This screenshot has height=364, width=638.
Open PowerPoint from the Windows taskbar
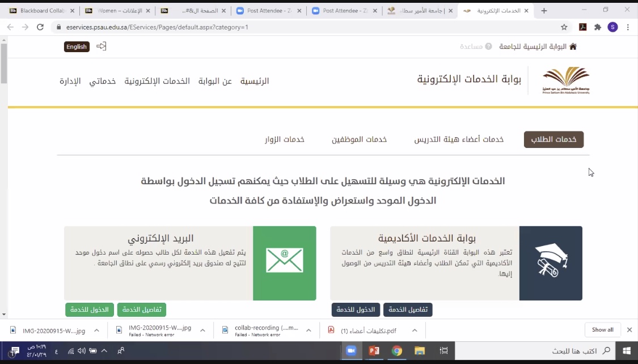coord(374,351)
